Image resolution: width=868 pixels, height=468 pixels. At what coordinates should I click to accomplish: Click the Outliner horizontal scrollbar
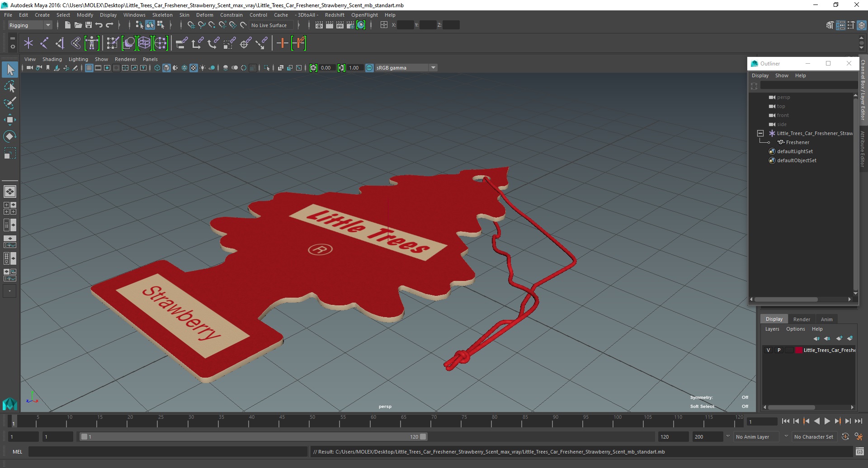point(786,299)
